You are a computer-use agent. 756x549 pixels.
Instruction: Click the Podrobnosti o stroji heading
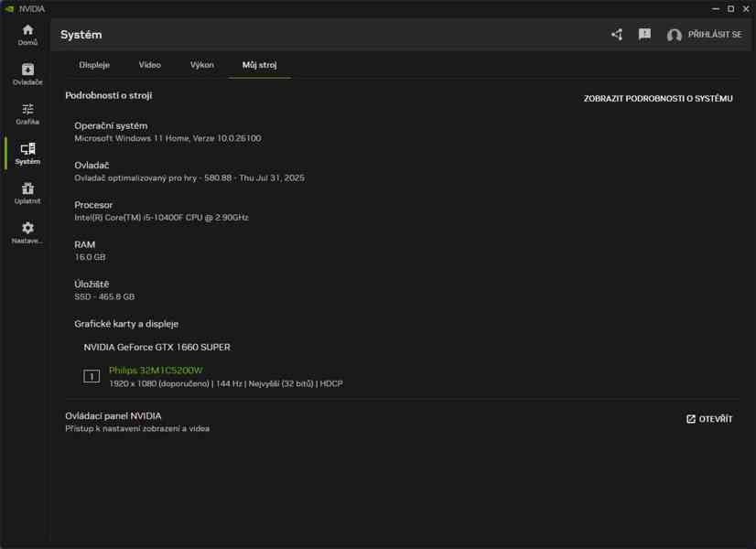pyautogui.click(x=109, y=95)
